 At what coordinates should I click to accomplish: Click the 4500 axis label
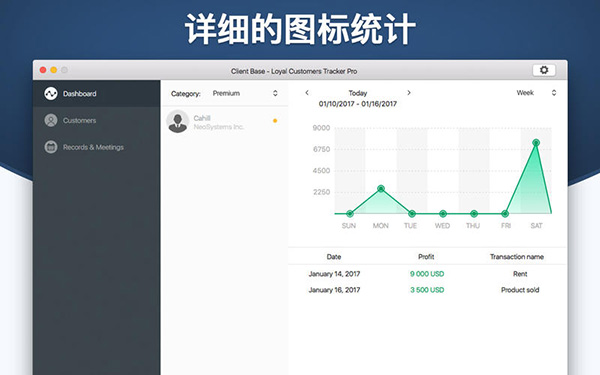pyautogui.click(x=321, y=171)
